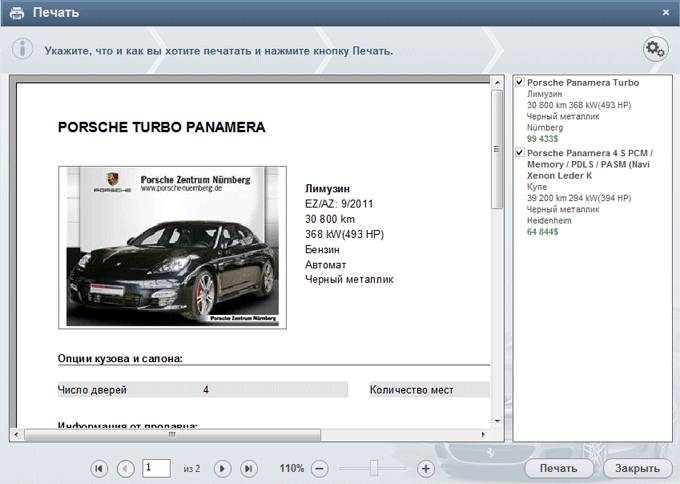680x484 pixels.
Task: Click the 368 kW(493 HP) line in preview
Action: tap(344, 234)
